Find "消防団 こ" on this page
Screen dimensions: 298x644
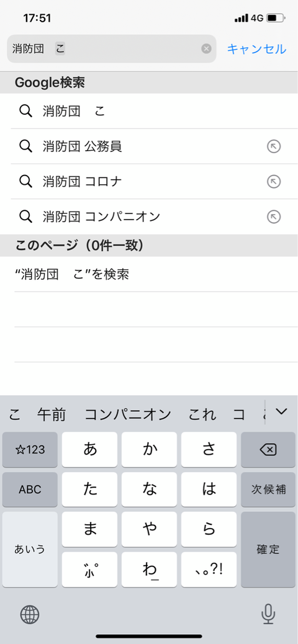click(149, 274)
